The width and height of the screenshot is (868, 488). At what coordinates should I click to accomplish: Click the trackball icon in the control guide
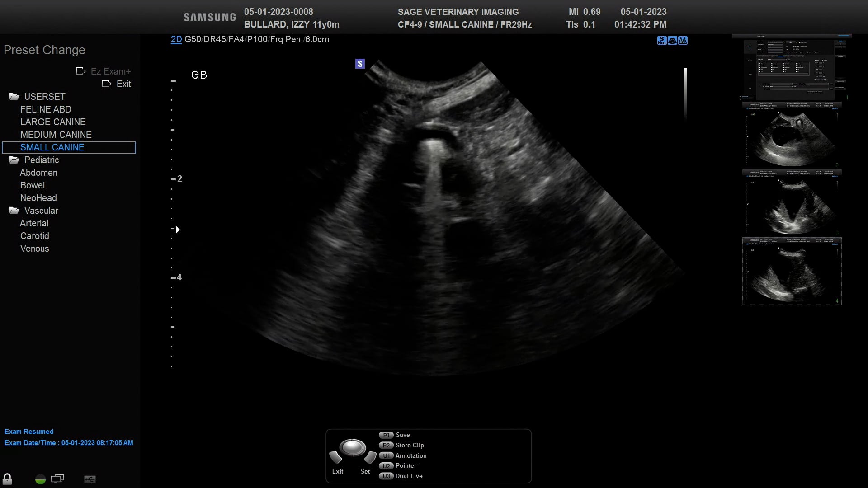(353, 448)
